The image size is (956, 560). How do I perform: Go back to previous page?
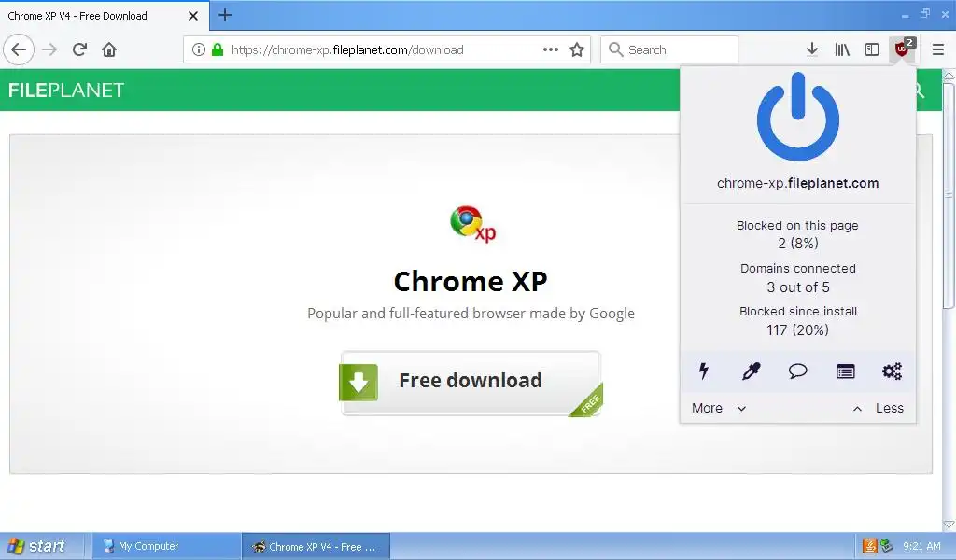[x=19, y=49]
